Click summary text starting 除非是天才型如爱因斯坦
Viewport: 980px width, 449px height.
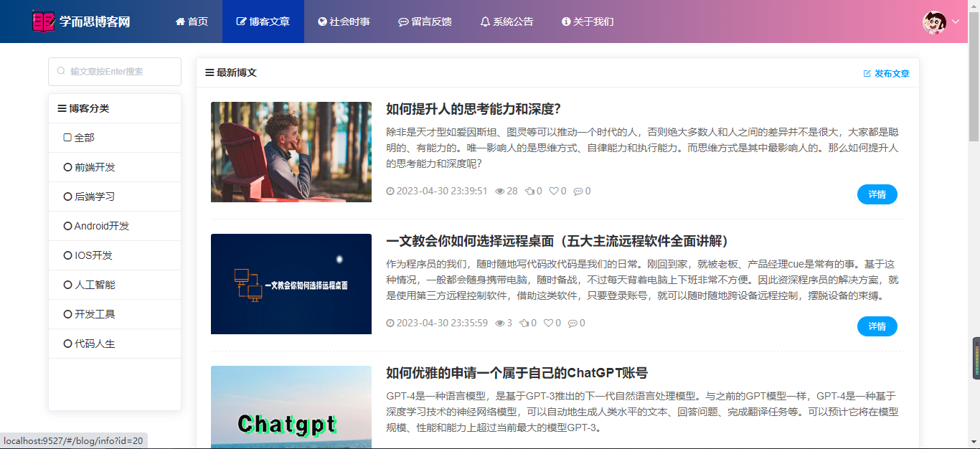[x=642, y=148]
